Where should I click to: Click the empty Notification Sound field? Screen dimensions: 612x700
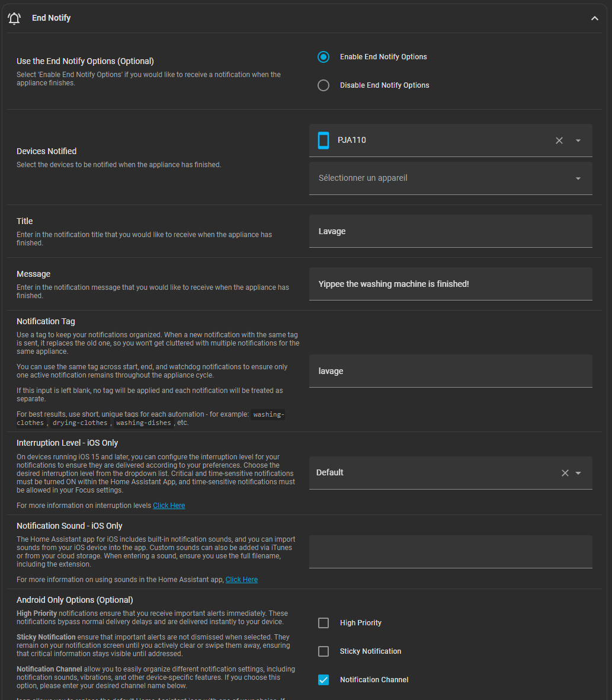pos(450,552)
